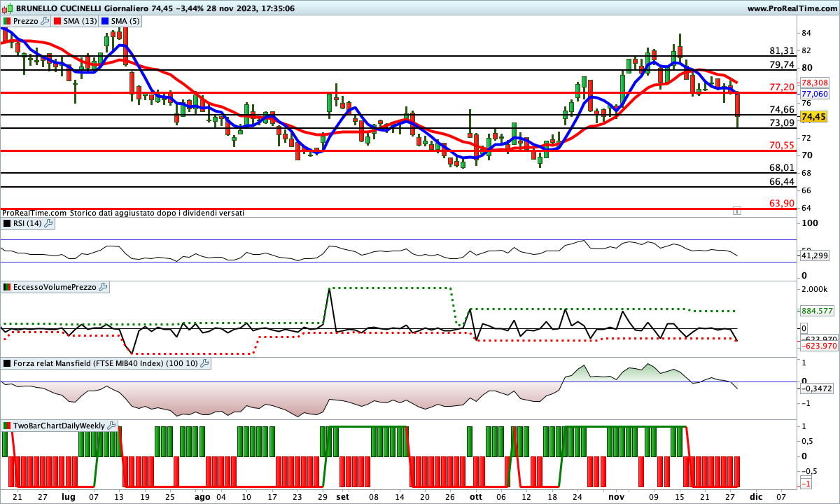The height and width of the screenshot is (504, 840).
Task: Click the red support level label 70,55
Action: [x=782, y=145]
